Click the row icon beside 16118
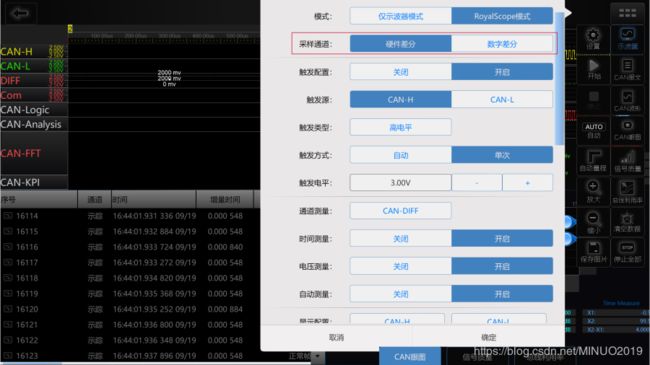The width and height of the screenshot is (650, 365). [8, 278]
